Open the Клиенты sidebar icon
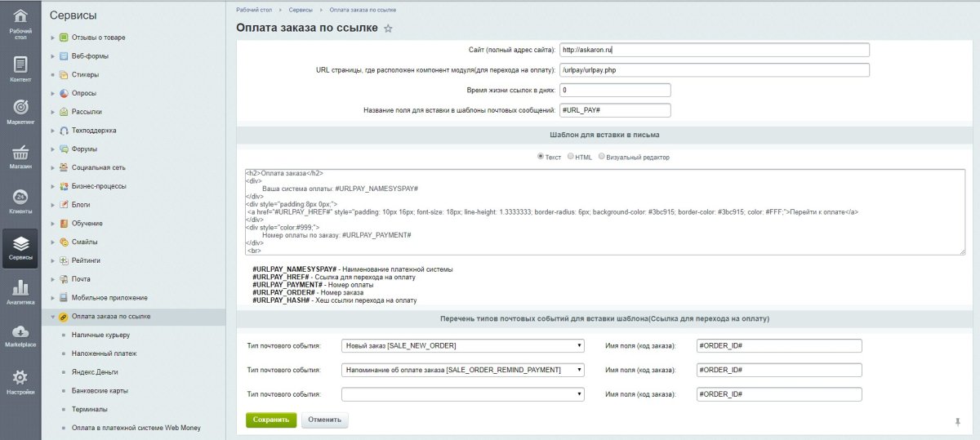 (20, 200)
